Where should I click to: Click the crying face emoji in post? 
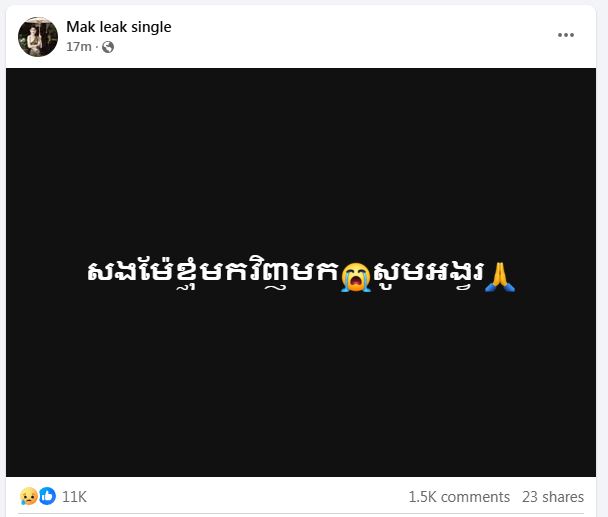click(356, 277)
